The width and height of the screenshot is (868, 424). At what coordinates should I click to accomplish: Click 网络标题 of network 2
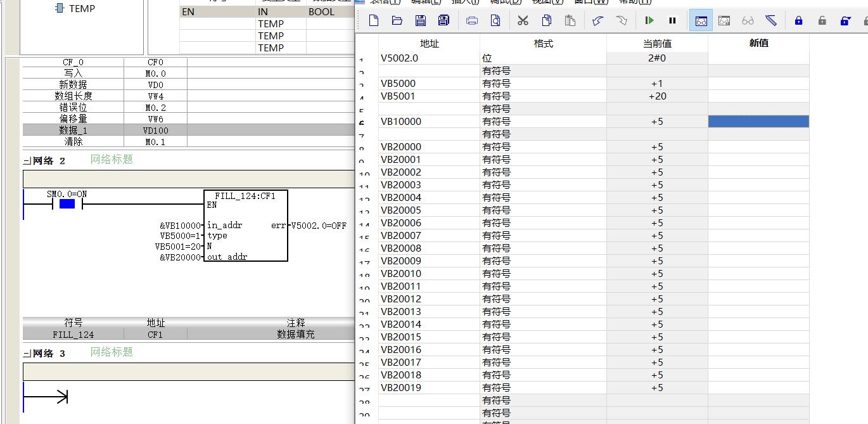112,159
